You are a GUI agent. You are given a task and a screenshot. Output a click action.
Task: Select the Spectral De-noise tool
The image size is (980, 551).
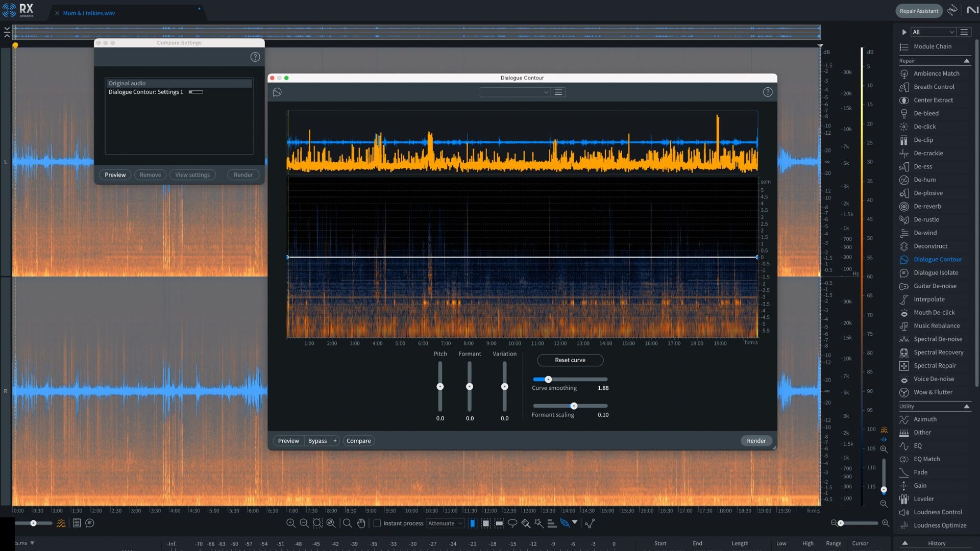pyautogui.click(x=936, y=339)
